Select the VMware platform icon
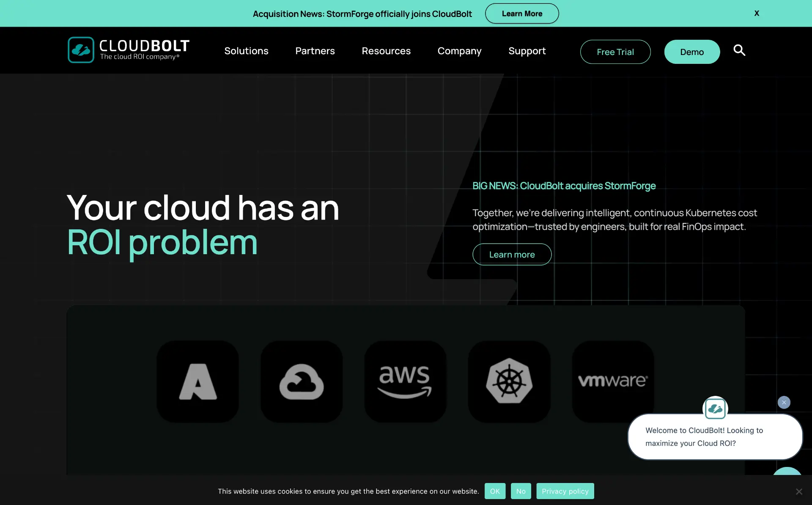The image size is (812, 505). tap(613, 381)
